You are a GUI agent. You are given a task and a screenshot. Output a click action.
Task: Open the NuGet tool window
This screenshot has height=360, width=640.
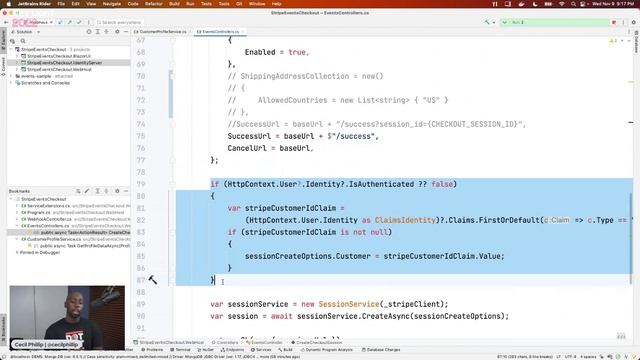205,350
